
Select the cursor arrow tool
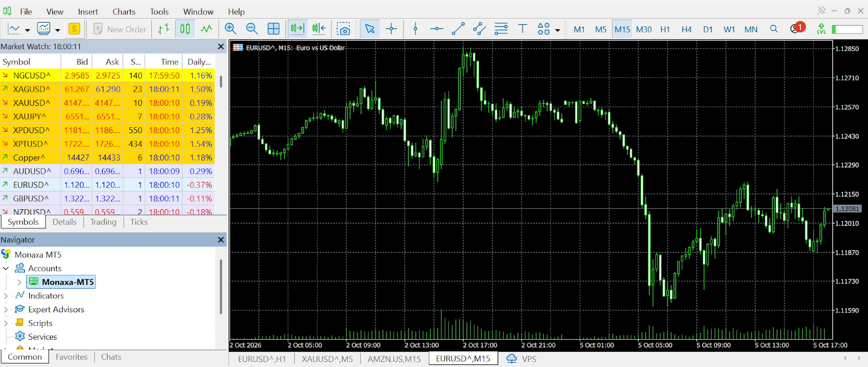[x=370, y=29]
